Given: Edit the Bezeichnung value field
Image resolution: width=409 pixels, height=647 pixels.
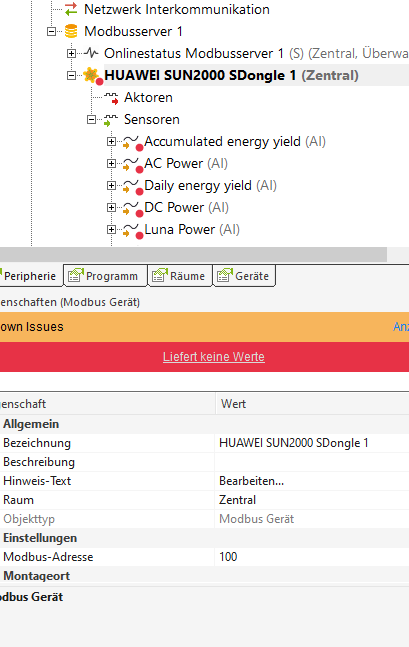Looking at the screenshot, I should point(312,443).
